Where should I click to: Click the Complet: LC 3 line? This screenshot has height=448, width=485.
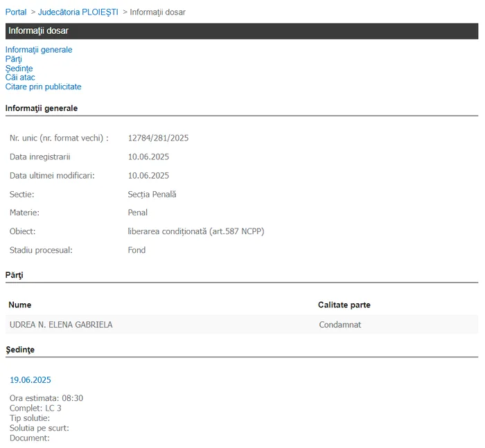click(x=35, y=409)
